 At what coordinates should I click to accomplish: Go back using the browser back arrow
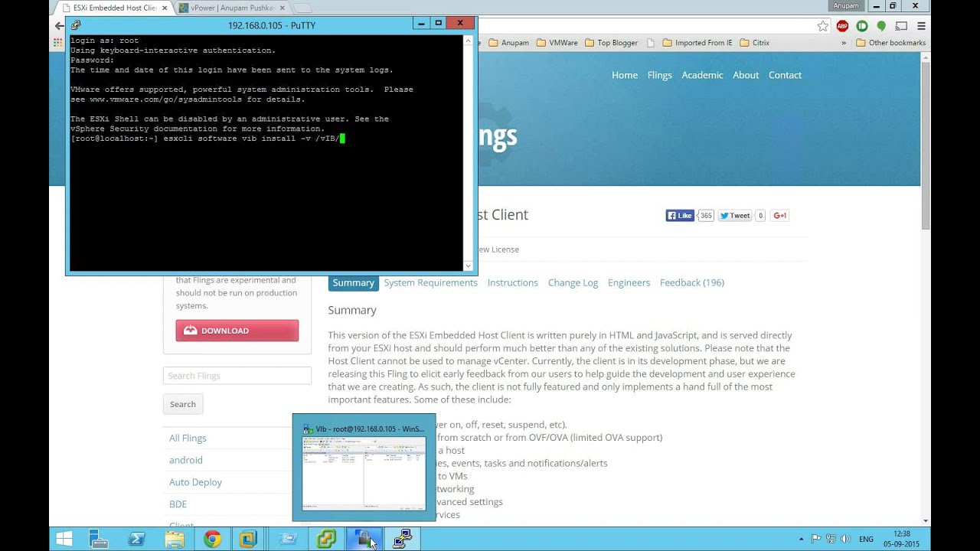pos(59,26)
